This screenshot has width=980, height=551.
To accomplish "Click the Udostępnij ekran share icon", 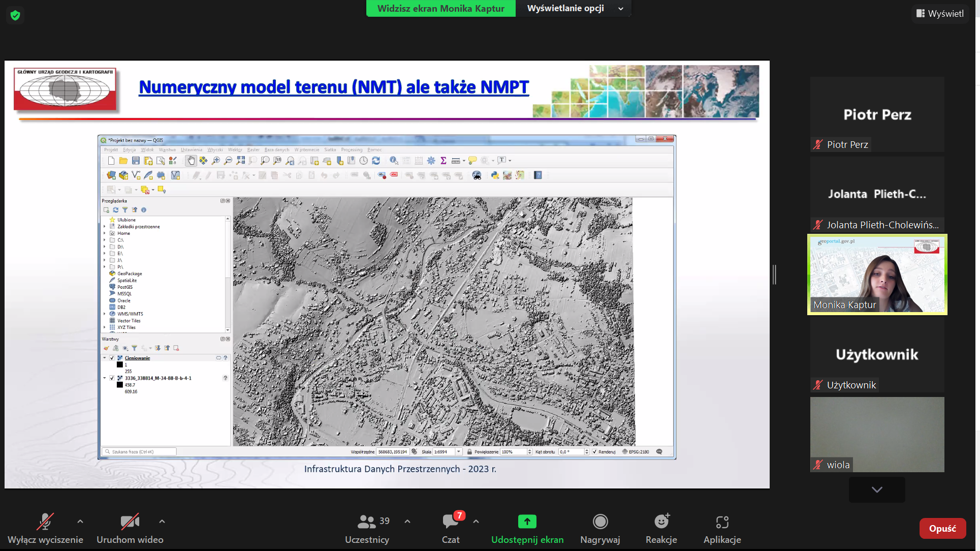I will coord(527,522).
